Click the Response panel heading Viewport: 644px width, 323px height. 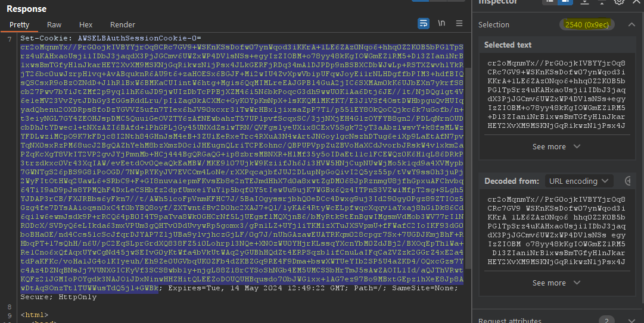coord(27,8)
